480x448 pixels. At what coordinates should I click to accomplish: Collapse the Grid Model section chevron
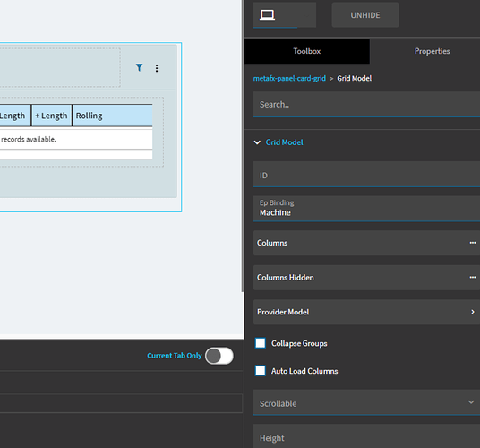[x=257, y=142]
